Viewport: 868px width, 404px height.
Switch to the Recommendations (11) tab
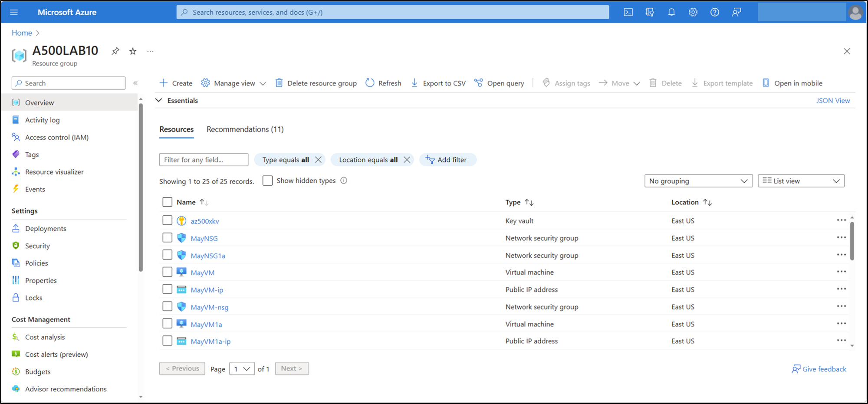pyautogui.click(x=245, y=129)
